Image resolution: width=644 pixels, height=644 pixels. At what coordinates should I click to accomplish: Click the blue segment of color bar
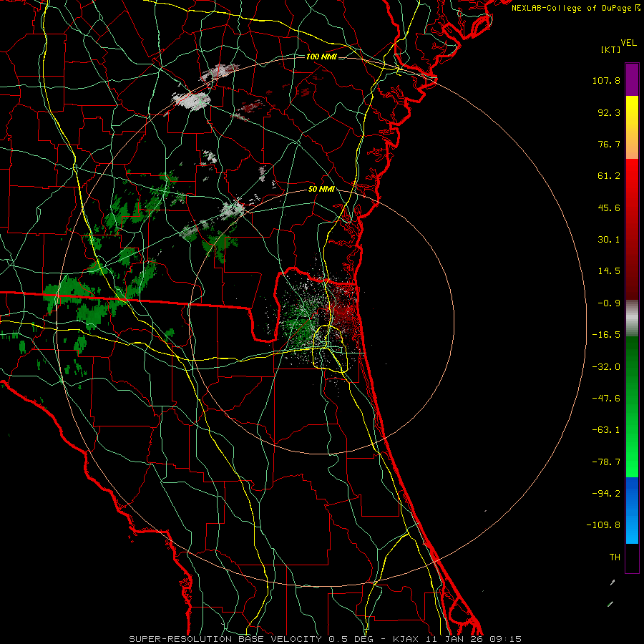(632, 510)
